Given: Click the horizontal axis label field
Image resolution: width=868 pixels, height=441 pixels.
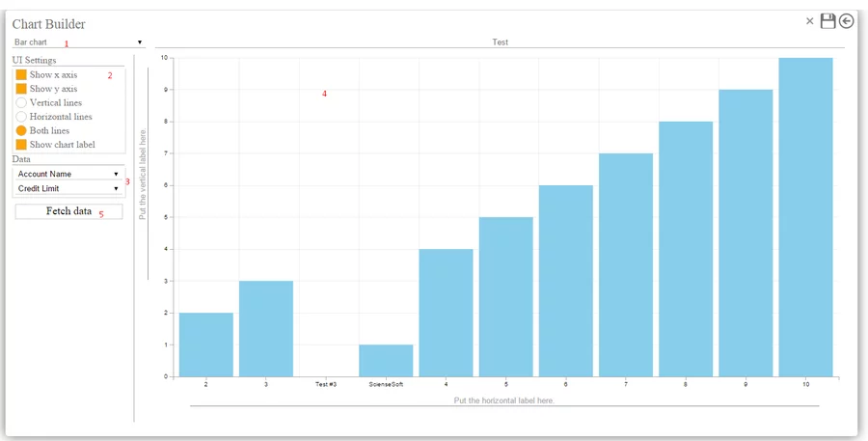Looking at the screenshot, I should click(x=503, y=400).
